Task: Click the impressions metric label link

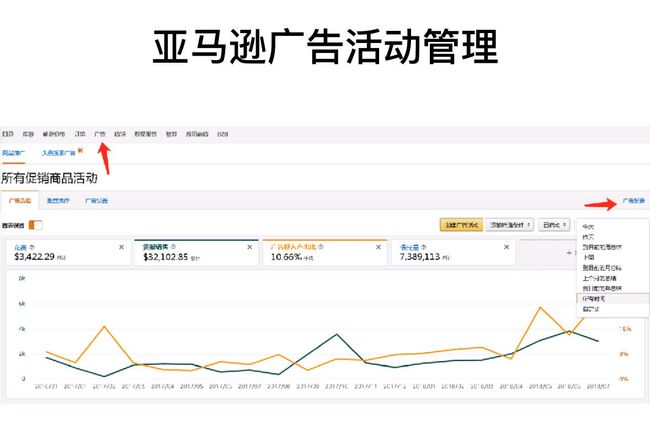Action: coord(409,247)
